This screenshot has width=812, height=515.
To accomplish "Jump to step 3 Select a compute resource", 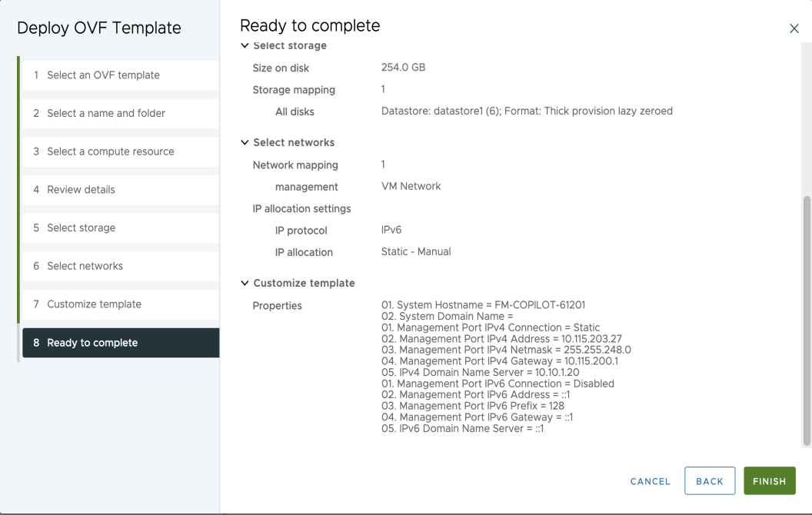I will click(111, 151).
